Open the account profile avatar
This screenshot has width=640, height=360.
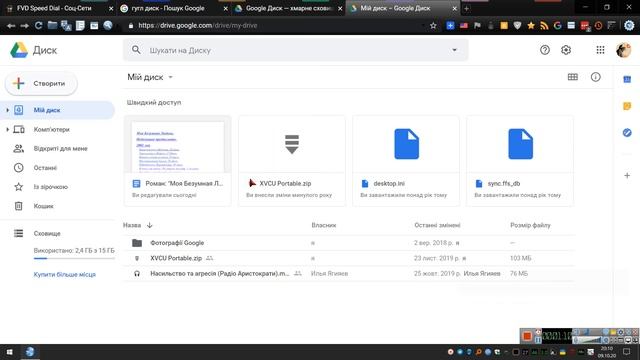point(623,50)
